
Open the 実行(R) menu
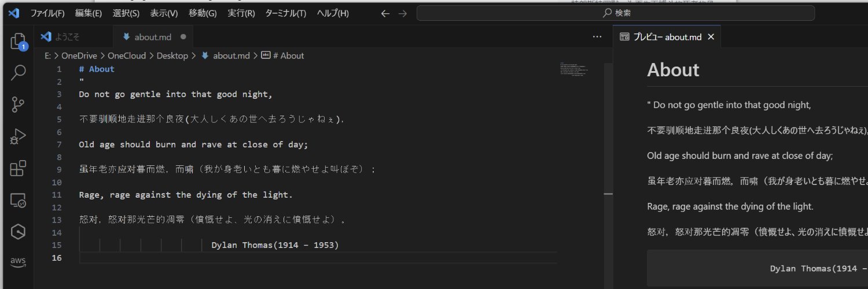tap(241, 13)
